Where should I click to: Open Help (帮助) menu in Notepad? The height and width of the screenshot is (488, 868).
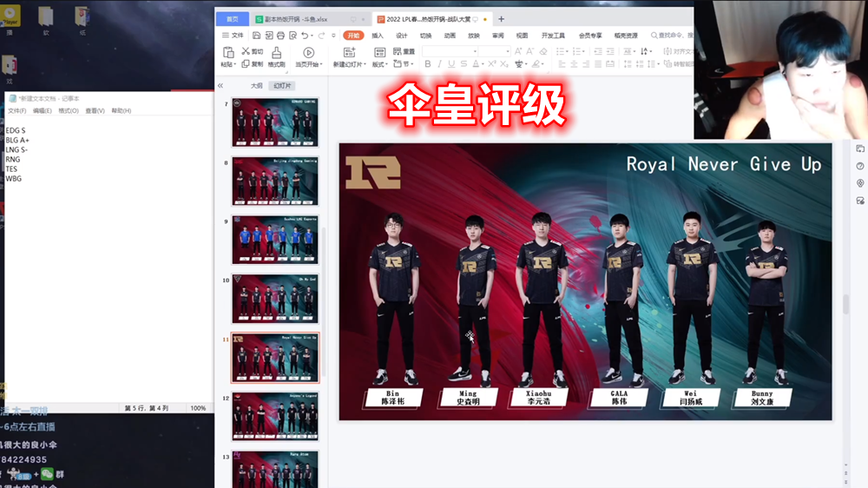pos(122,111)
